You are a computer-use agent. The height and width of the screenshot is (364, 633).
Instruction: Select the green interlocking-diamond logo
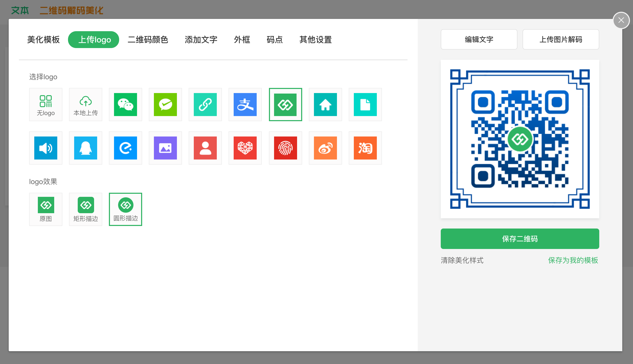pos(286,105)
